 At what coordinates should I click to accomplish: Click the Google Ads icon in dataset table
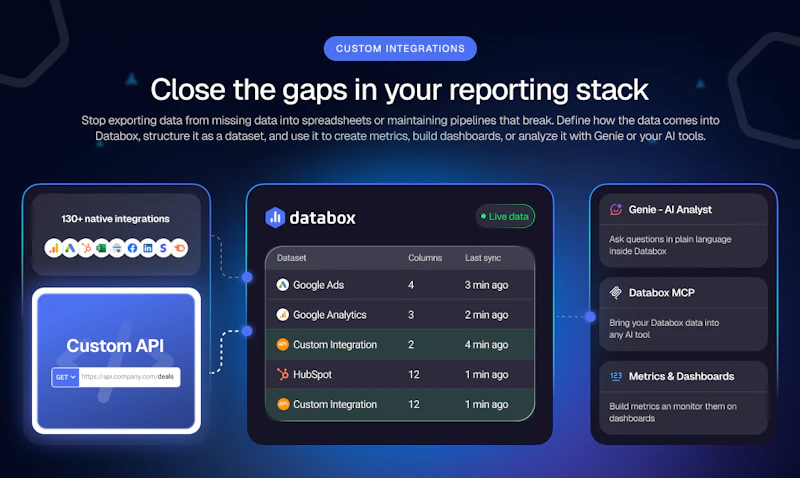tap(283, 285)
